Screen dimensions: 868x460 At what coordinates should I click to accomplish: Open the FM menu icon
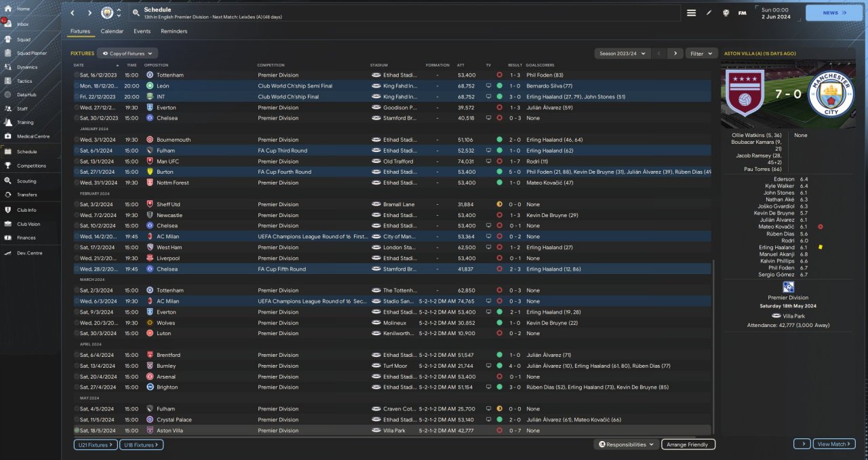pyautogui.click(x=742, y=13)
